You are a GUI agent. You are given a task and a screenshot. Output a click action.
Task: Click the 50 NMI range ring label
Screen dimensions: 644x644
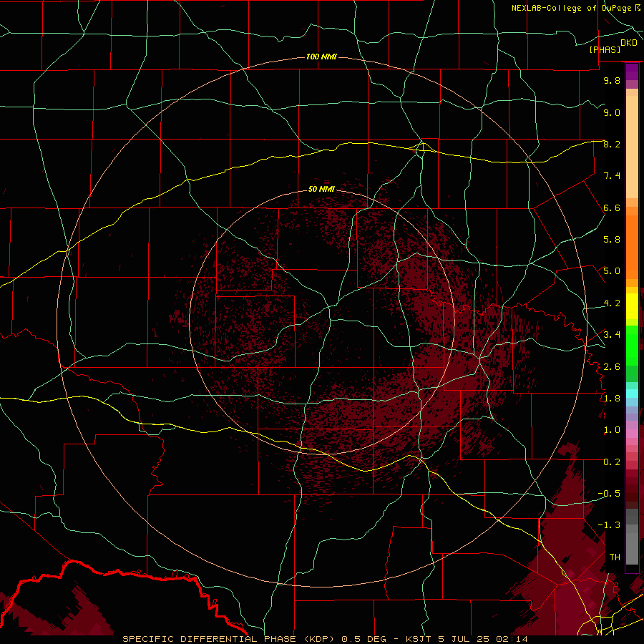pyautogui.click(x=321, y=189)
